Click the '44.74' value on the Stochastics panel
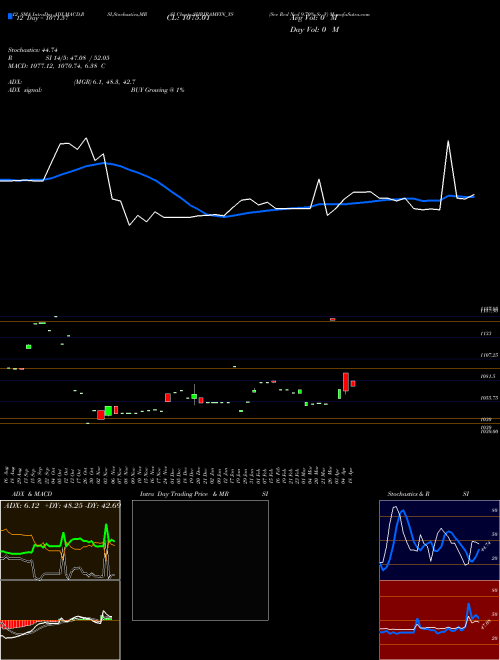Image resolution: width=500 pixels, height=660 pixels. (484, 548)
